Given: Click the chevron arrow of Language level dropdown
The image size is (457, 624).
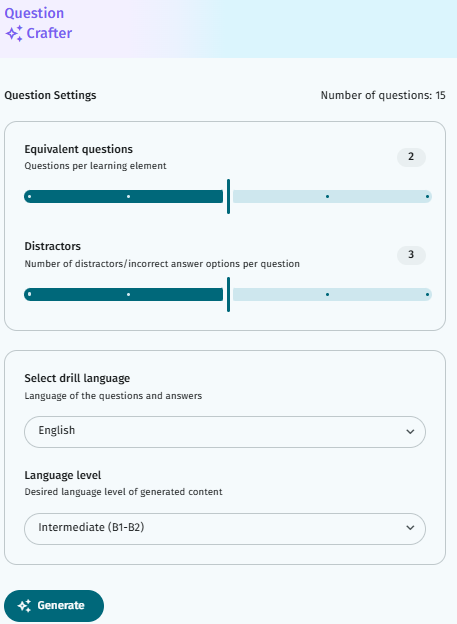Looking at the screenshot, I should (x=410, y=528).
